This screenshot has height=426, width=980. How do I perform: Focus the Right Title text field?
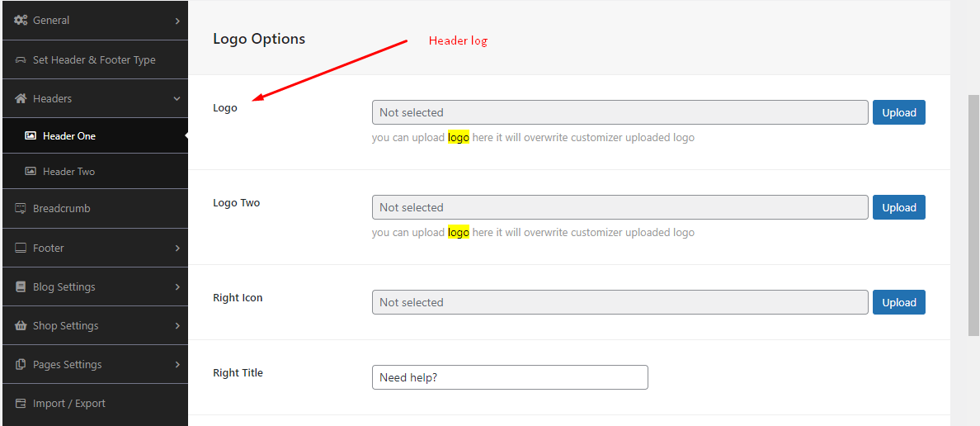[x=510, y=377]
